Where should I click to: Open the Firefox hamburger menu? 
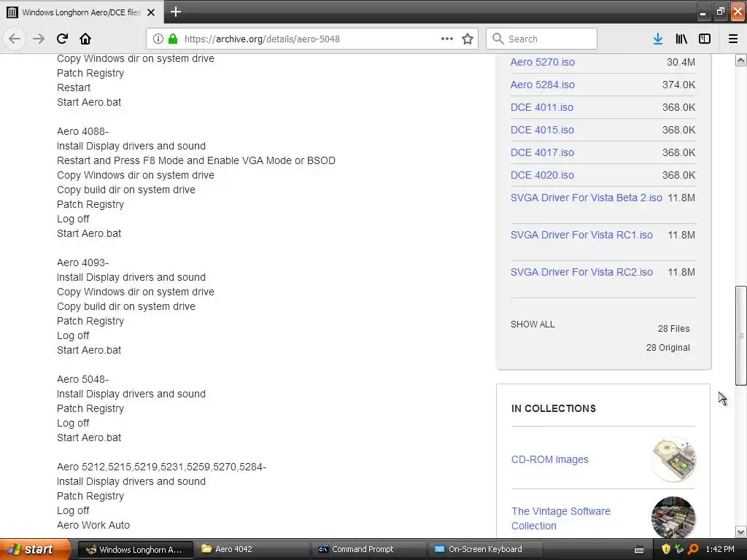[733, 39]
